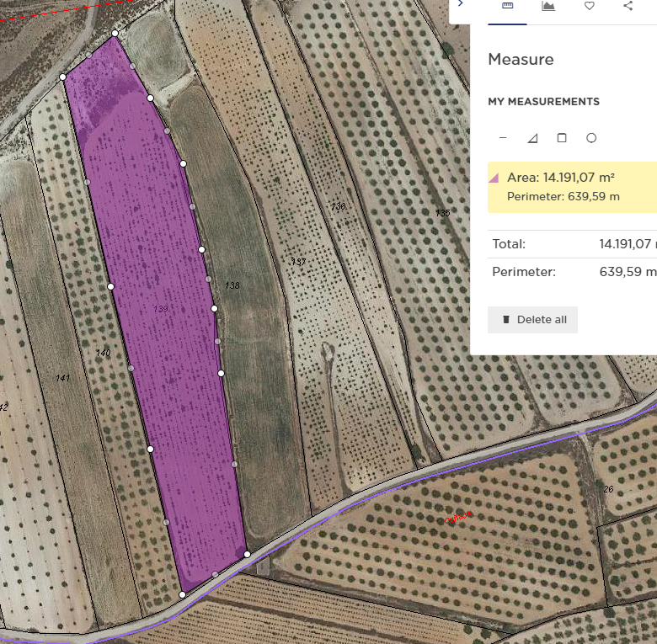The width and height of the screenshot is (657, 644).
Task: Click parcel label 139 inside purple polygon
Action: [x=161, y=310]
